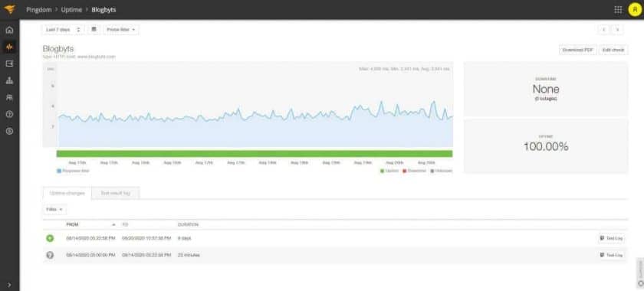Image resolution: width=644 pixels, height=291 pixels.
Task: Open the Transactions icon in the sidebar
Action: click(x=9, y=64)
